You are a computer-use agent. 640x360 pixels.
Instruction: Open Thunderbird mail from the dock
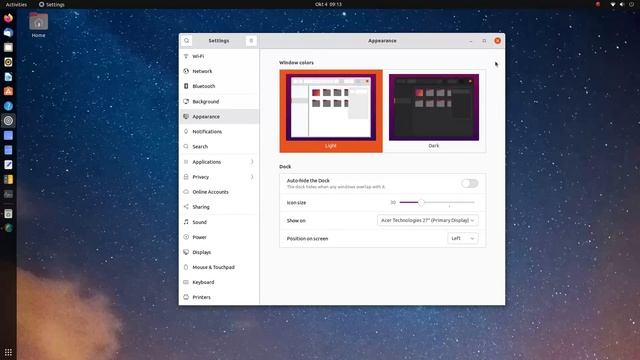click(8, 33)
